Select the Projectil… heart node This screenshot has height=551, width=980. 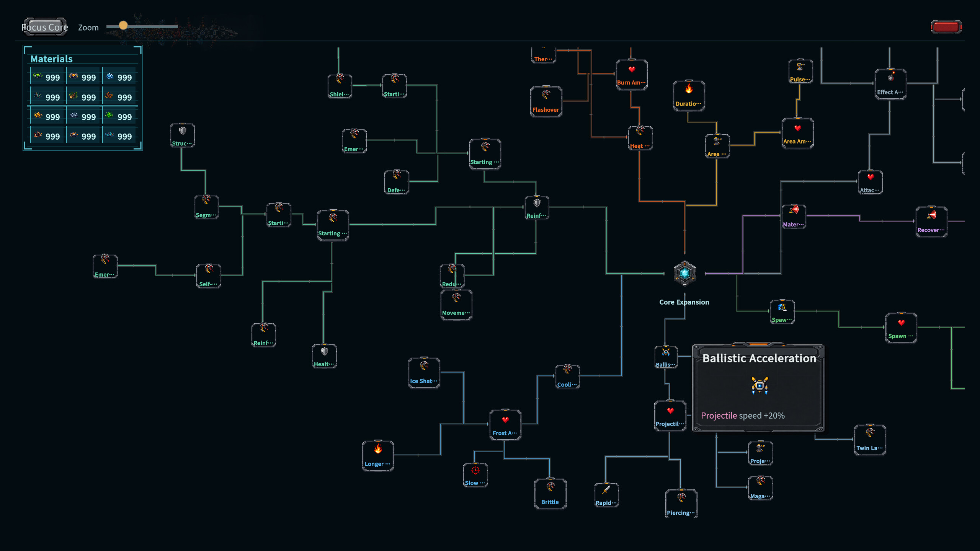coord(670,416)
